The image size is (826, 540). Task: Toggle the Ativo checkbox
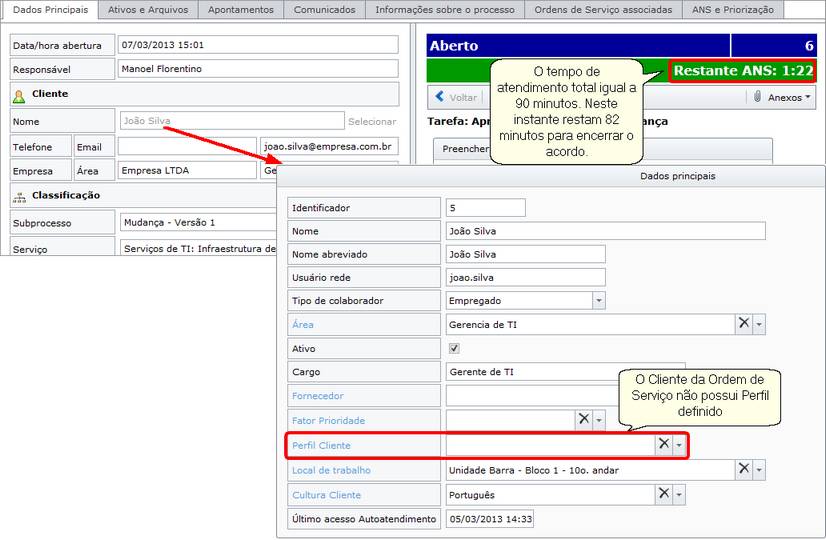[454, 348]
